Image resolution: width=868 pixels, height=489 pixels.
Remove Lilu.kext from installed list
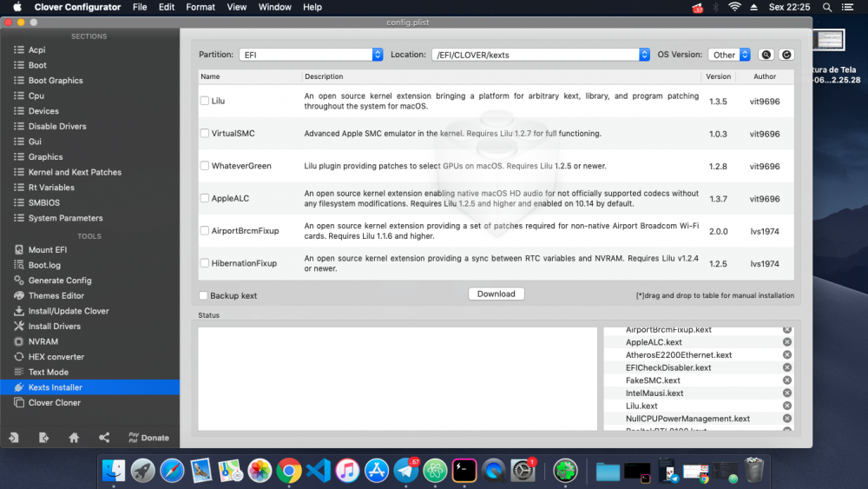click(786, 406)
